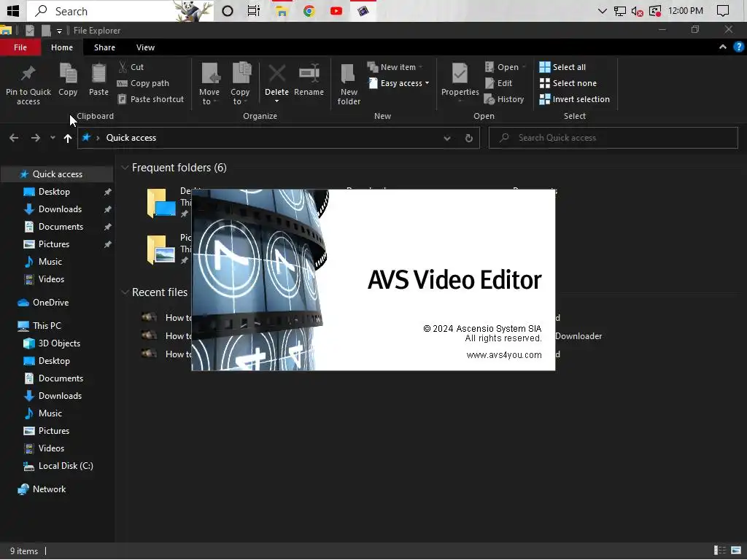Screen dimensions: 747x560
Task: Click the Open ribbon button
Action: 505,66
